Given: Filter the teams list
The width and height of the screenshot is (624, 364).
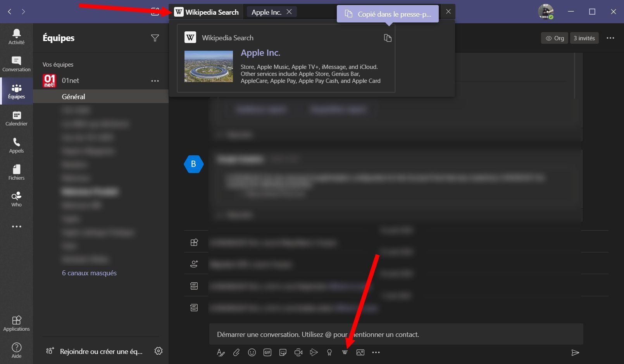Looking at the screenshot, I should click(155, 38).
